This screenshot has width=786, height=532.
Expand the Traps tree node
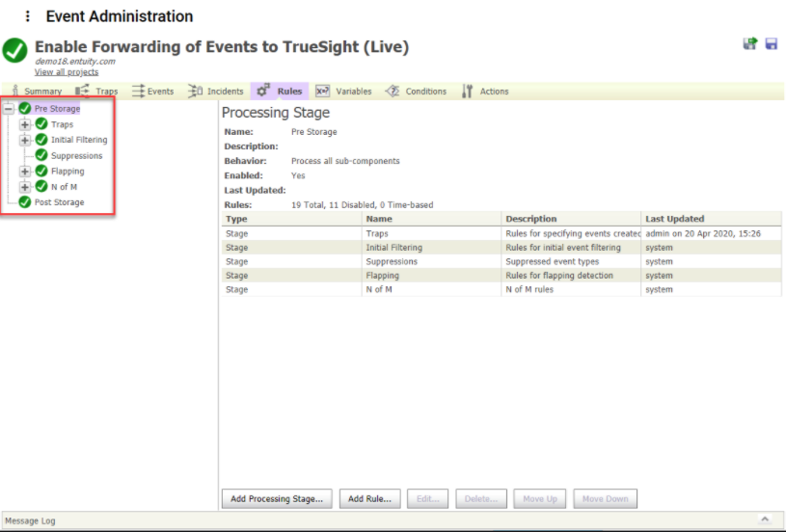tap(25, 124)
